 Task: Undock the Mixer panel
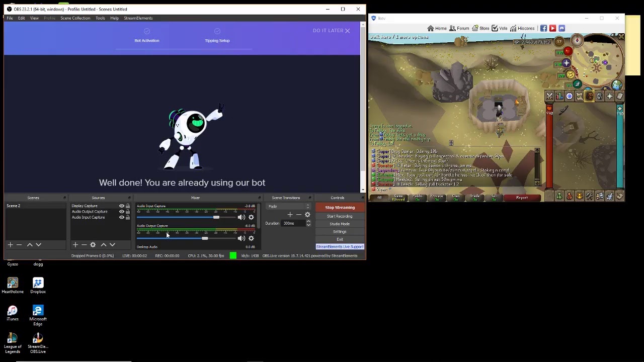[260, 198]
